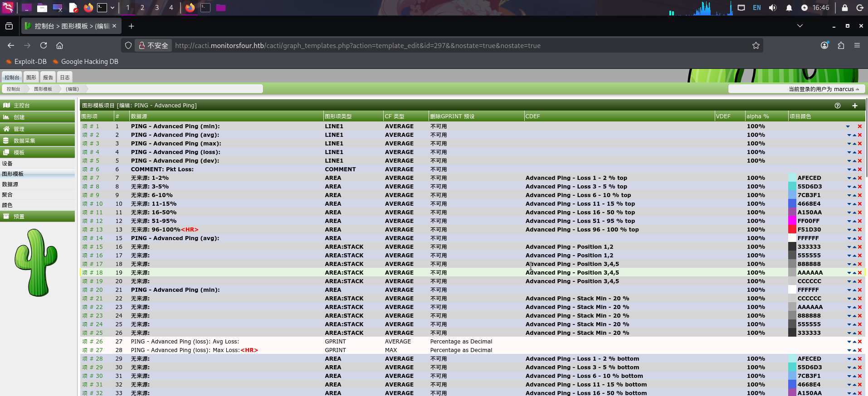Click the browser address bar URL

358,45
